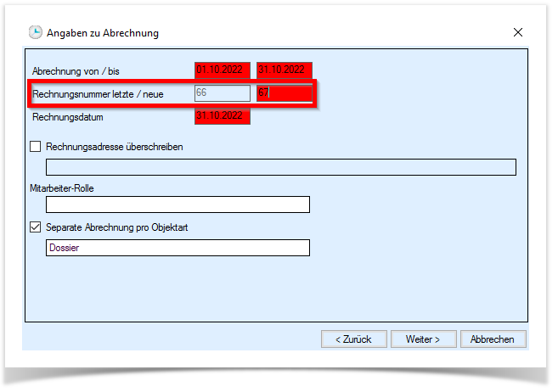Click the Rechnungsnummer letzte / neue label

(x=98, y=94)
